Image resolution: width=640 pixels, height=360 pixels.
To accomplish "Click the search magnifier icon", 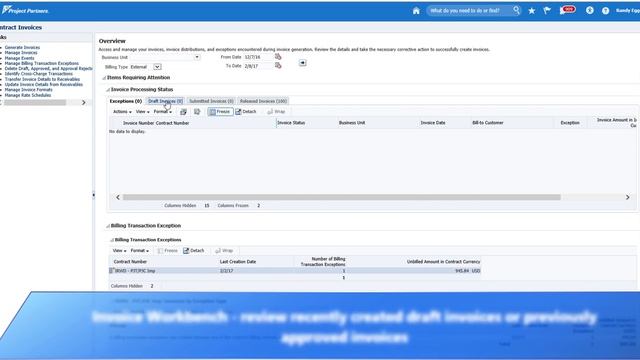I will coord(516,10).
